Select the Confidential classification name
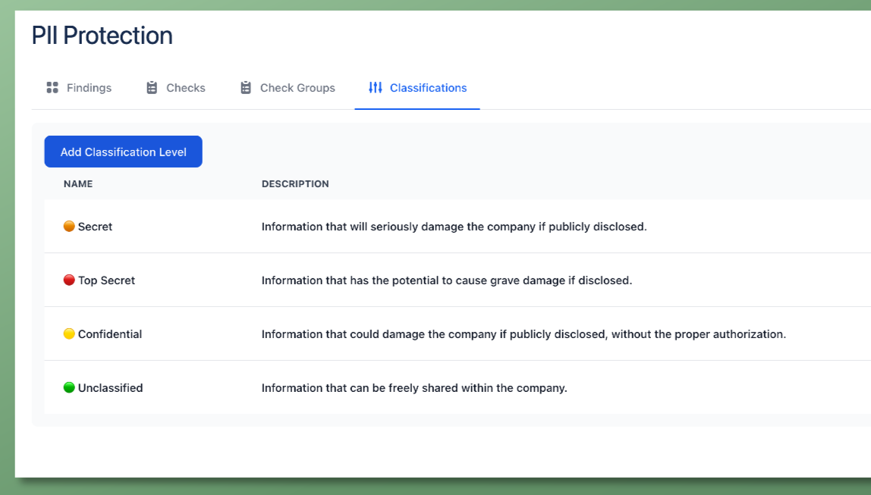871x495 pixels. (x=110, y=334)
